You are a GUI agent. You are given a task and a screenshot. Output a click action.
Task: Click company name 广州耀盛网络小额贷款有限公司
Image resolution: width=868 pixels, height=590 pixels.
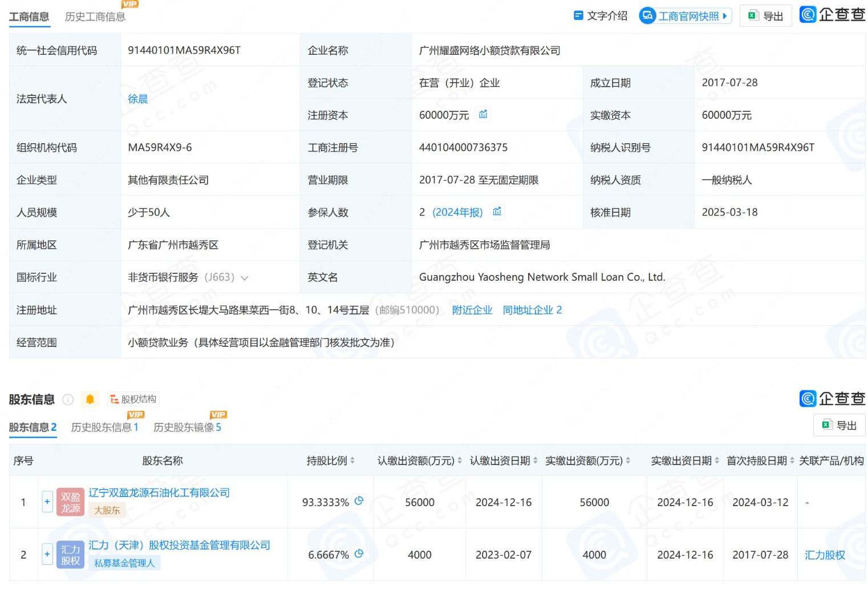pyautogui.click(x=489, y=50)
